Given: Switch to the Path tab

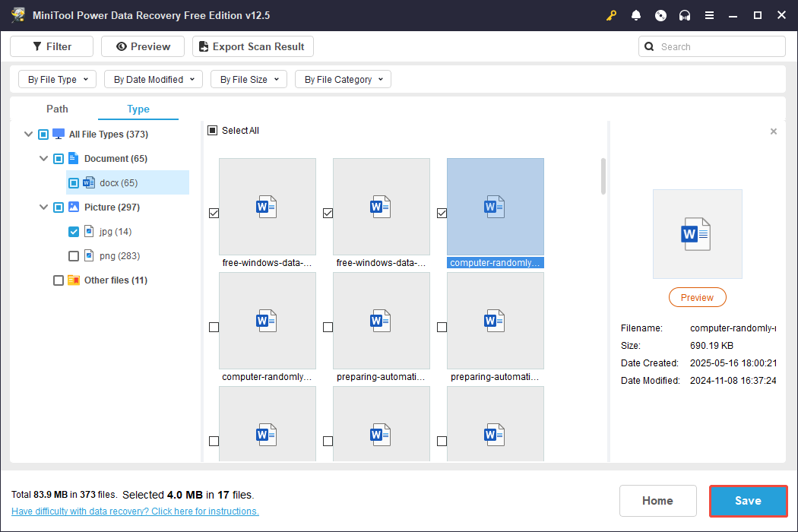Looking at the screenshot, I should click(x=57, y=109).
